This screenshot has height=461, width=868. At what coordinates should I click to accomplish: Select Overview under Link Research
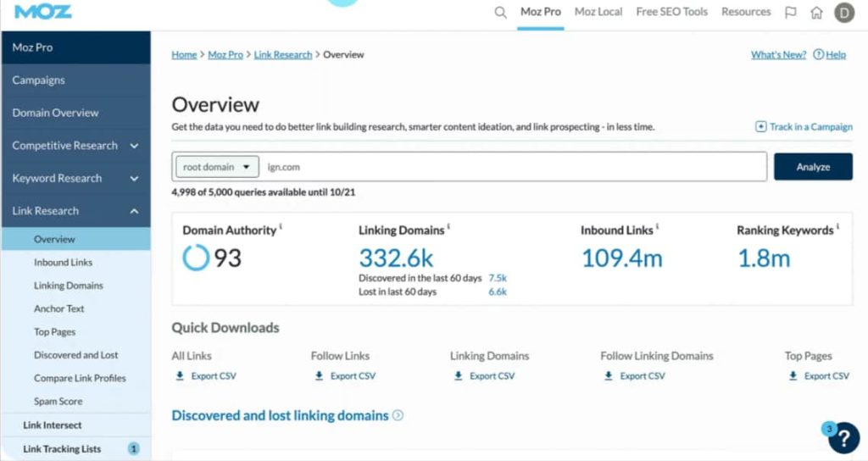[75, 239]
